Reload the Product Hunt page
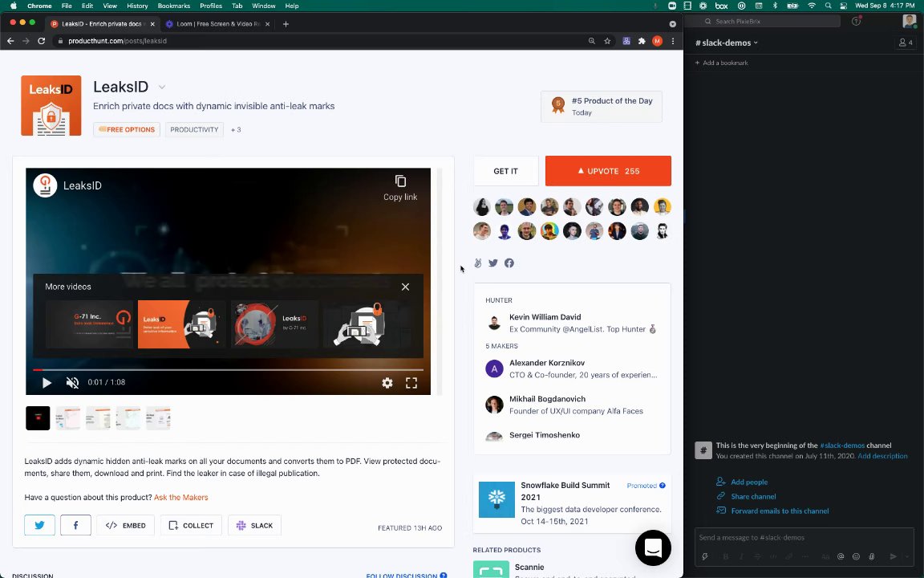924x578 pixels. click(x=41, y=41)
